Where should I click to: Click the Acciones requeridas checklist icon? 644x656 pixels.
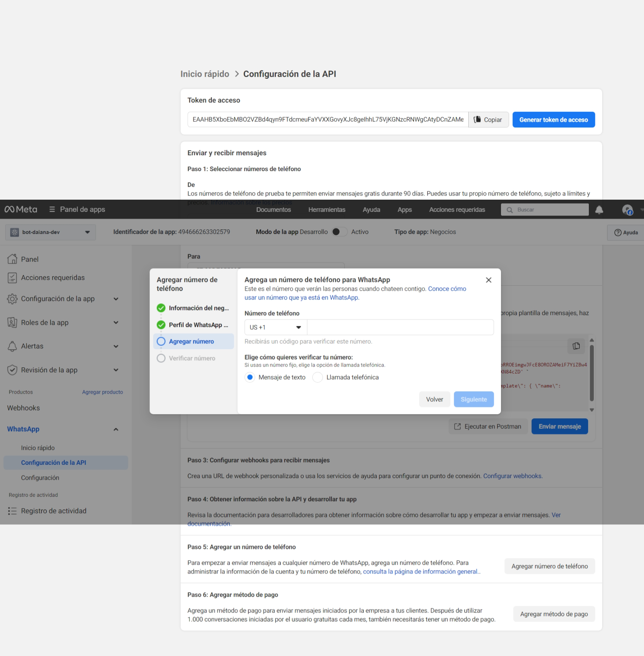click(x=12, y=278)
